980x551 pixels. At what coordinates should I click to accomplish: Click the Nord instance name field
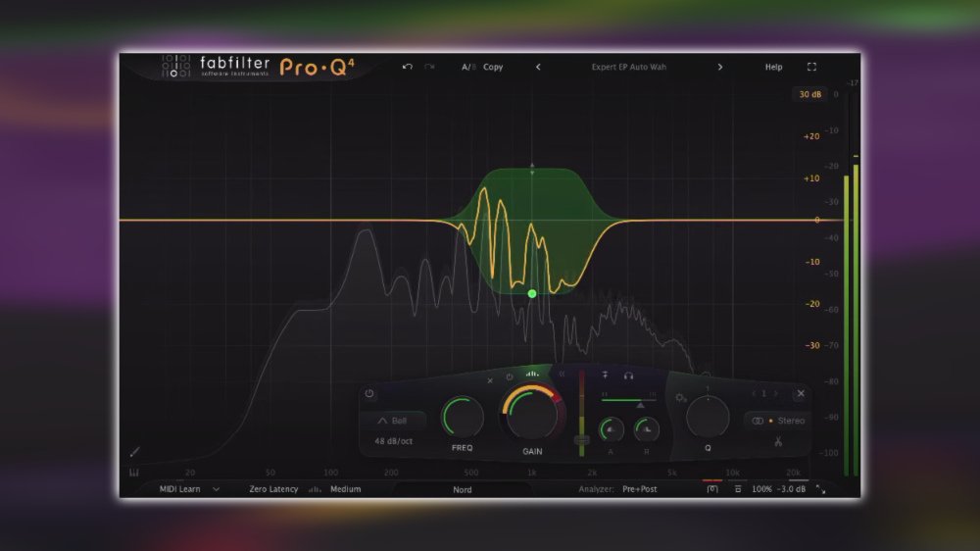tap(463, 489)
